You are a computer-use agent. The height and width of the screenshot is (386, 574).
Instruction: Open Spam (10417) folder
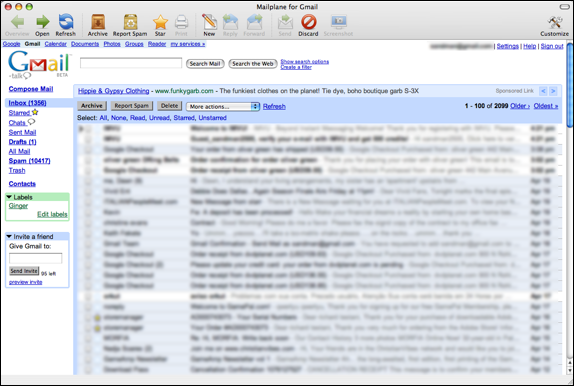click(x=30, y=161)
